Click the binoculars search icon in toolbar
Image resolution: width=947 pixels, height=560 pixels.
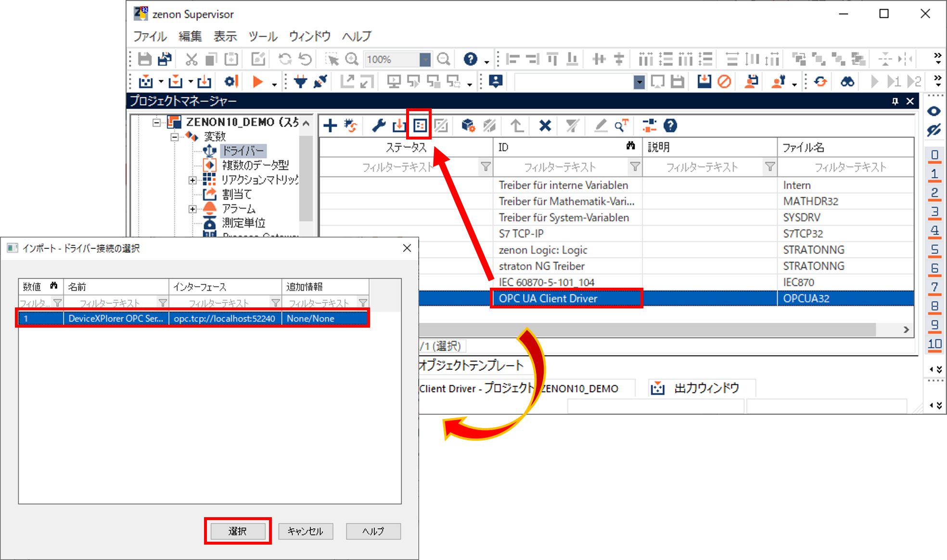pos(847,82)
